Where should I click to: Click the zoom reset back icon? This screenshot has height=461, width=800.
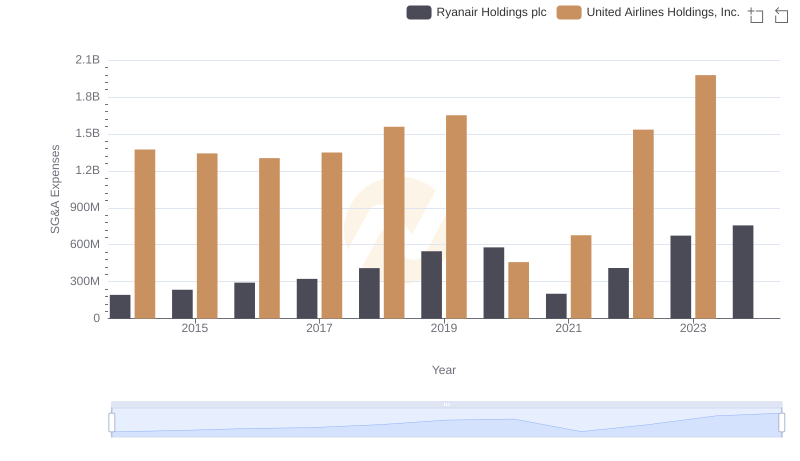click(x=781, y=15)
